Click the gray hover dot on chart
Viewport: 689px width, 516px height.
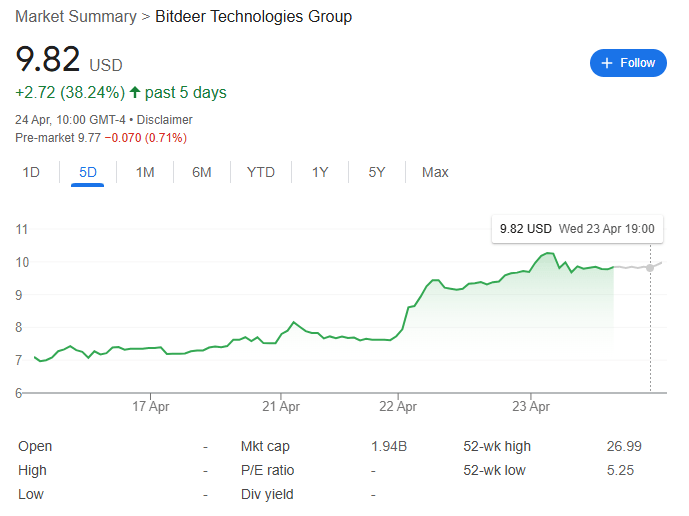click(x=650, y=267)
